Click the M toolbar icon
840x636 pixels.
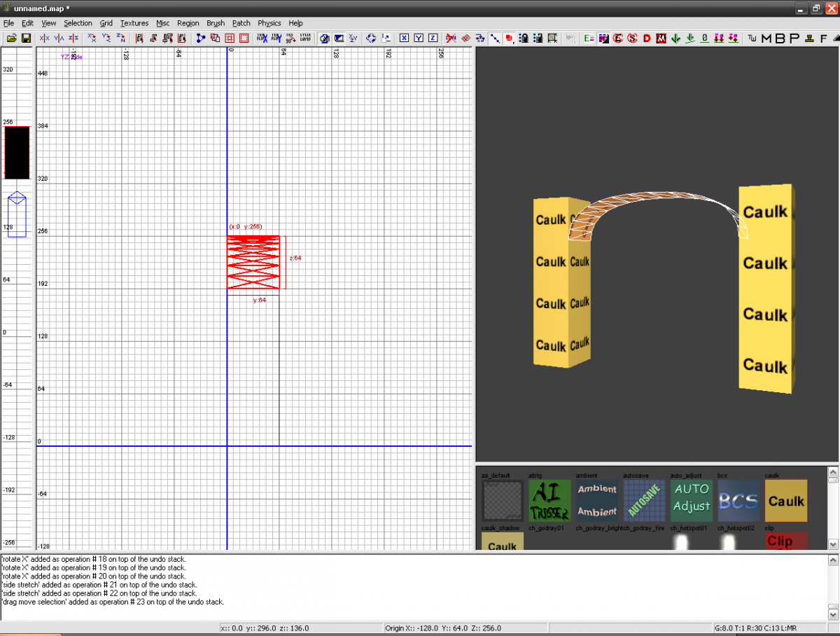pyautogui.click(x=766, y=38)
